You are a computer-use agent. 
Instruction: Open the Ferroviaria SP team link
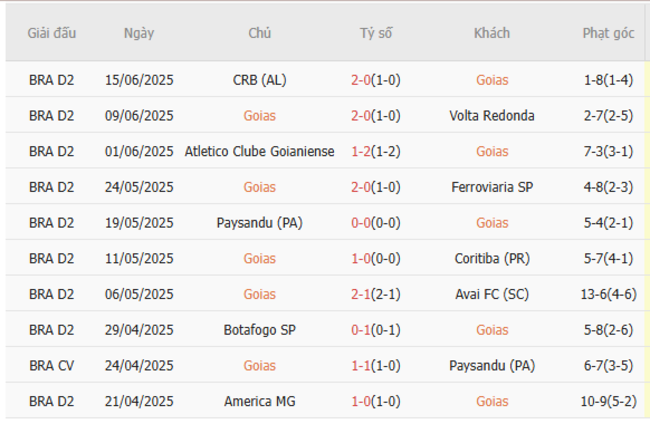tap(492, 187)
